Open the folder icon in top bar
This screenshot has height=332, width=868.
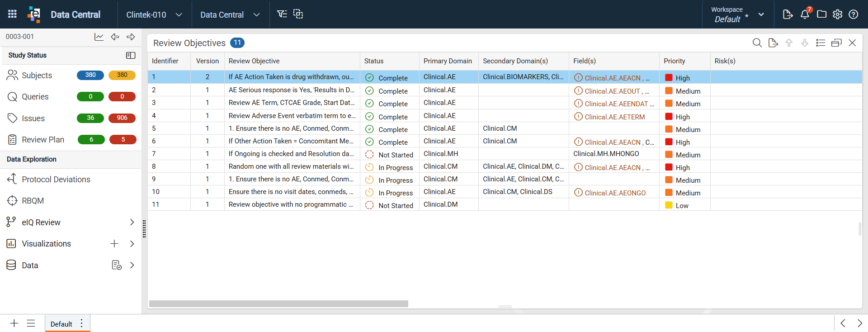point(821,14)
